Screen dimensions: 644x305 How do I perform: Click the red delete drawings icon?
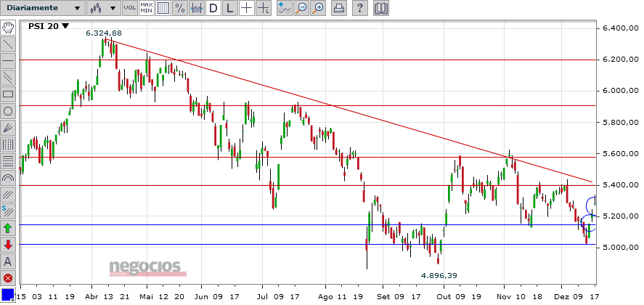[x=8, y=277]
